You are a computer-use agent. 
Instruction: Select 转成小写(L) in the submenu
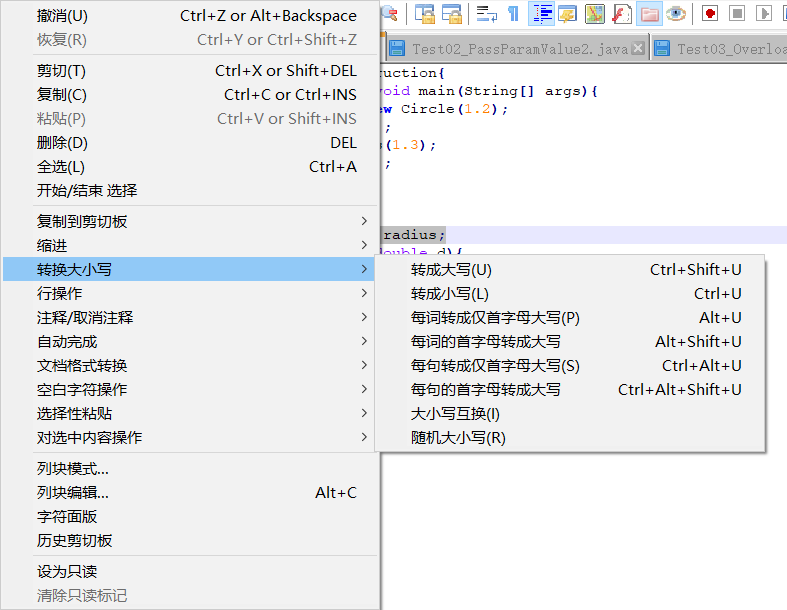(x=570, y=294)
